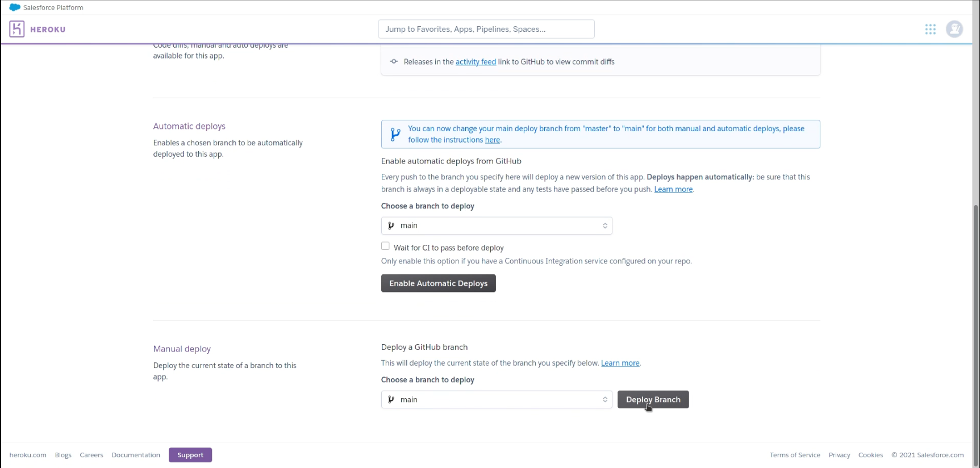Click the commit icon beside Releases text

click(394, 61)
